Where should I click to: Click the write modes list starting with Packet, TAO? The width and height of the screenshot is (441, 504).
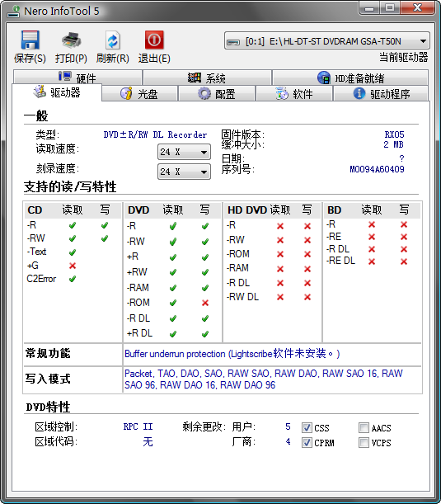tap(264, 379)
